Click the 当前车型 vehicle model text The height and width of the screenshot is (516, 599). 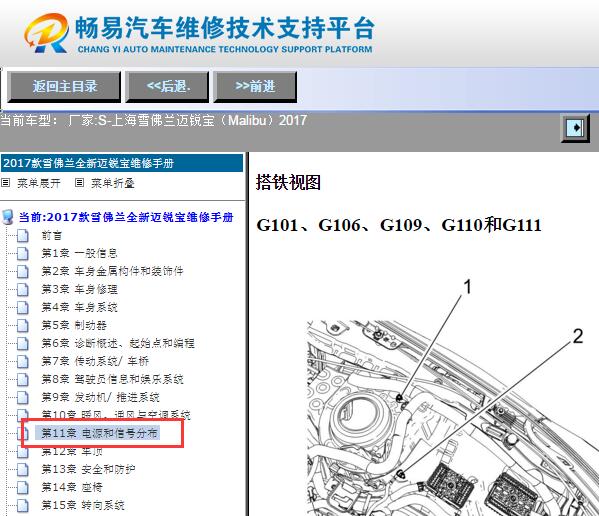click(x=154, y=121)
